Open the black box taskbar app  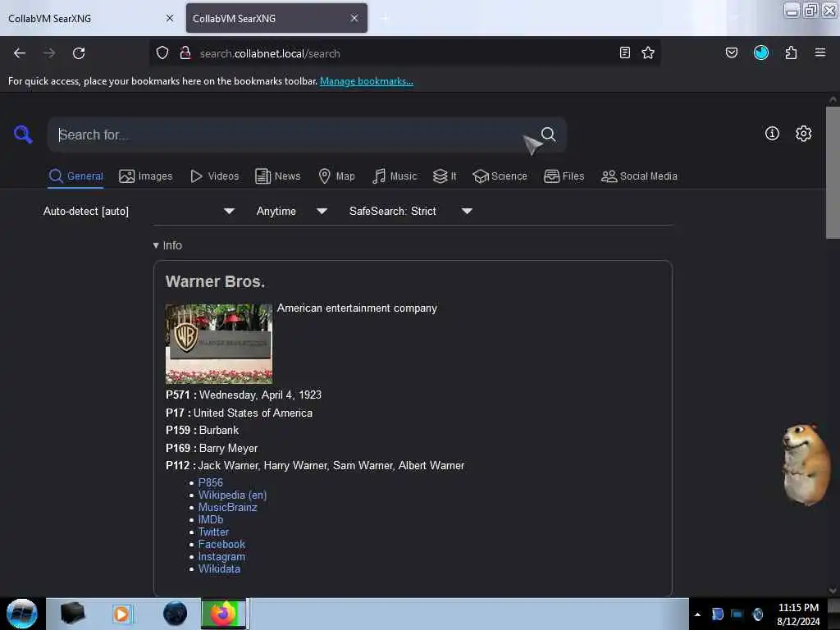(x=72, y=614)
